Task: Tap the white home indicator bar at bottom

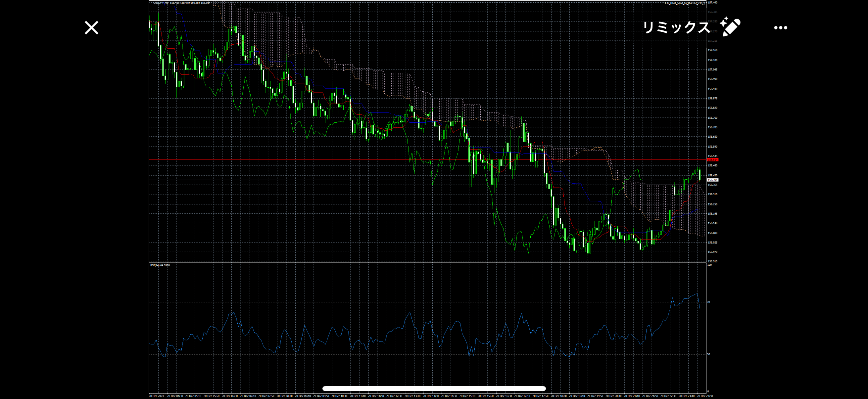Action: pos(434,388)
